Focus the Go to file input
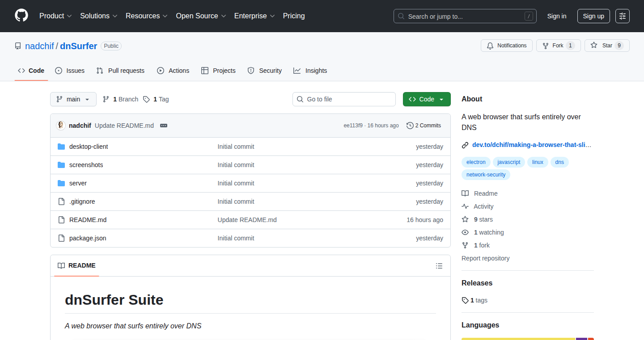 [344, 99]
